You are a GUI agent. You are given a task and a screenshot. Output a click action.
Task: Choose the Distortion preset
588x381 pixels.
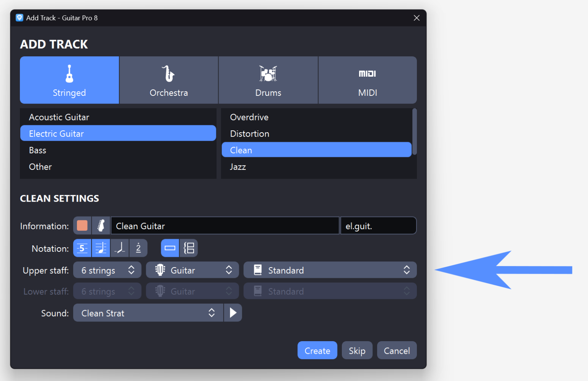pos(317,133)
